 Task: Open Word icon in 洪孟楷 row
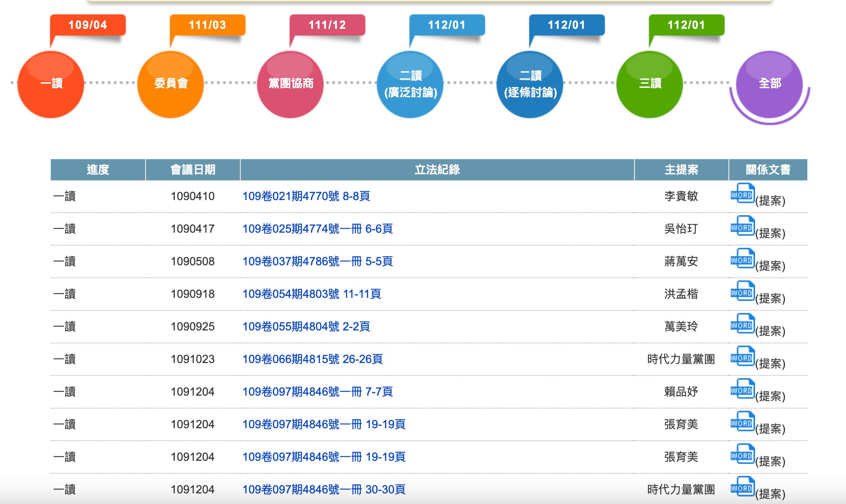pos(742,291)
